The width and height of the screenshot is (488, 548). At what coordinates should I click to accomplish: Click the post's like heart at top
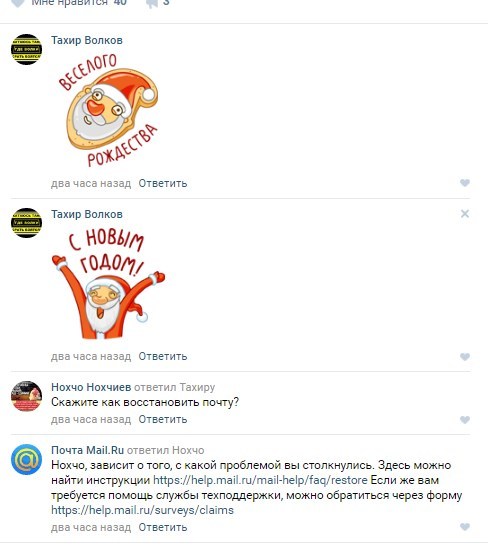[18, 3]
